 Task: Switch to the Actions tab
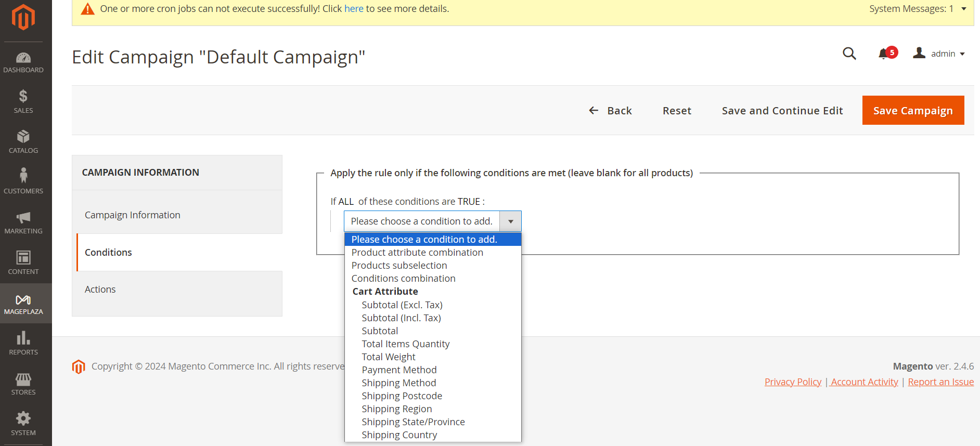pos(100,290)
